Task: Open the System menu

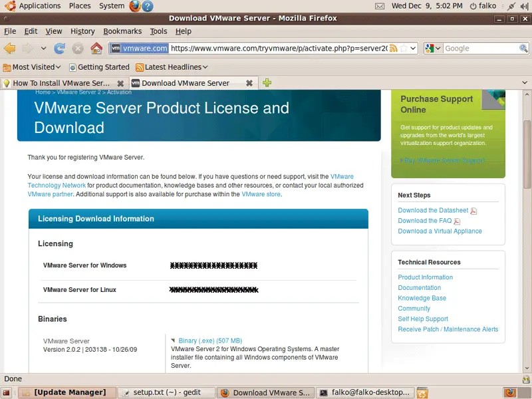Action: 112,6
